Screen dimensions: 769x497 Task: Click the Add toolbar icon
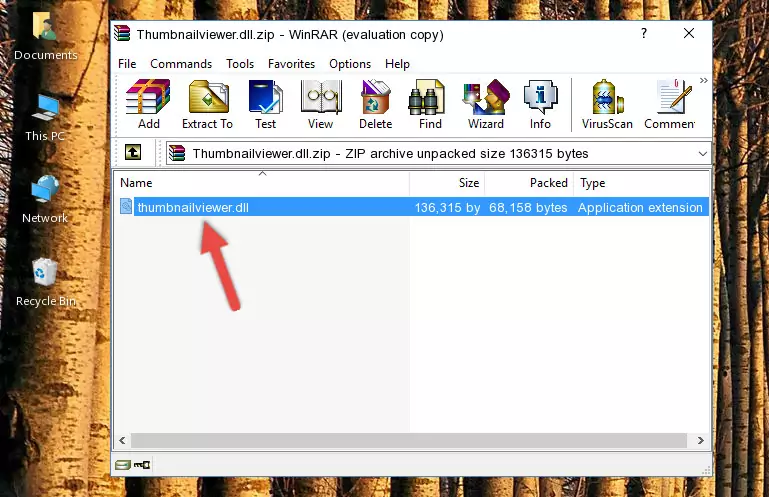[x=148, y=104]
